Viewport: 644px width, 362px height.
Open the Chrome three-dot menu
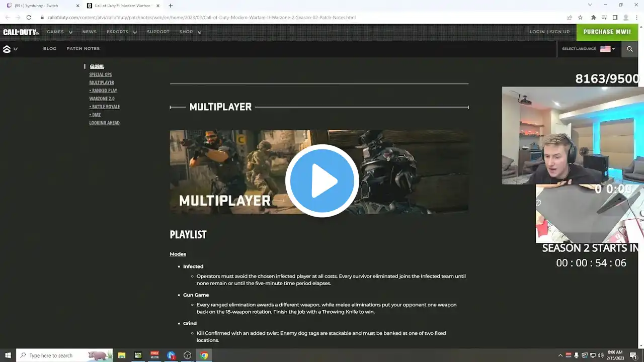[x=637, y=18]
